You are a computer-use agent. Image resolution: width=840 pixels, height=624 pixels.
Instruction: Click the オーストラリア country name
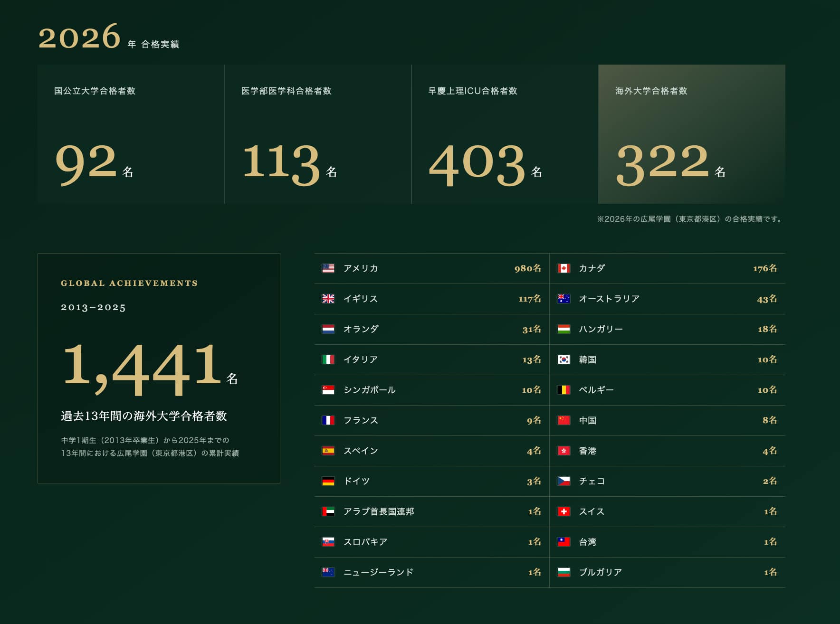click(x=609, y=299)
